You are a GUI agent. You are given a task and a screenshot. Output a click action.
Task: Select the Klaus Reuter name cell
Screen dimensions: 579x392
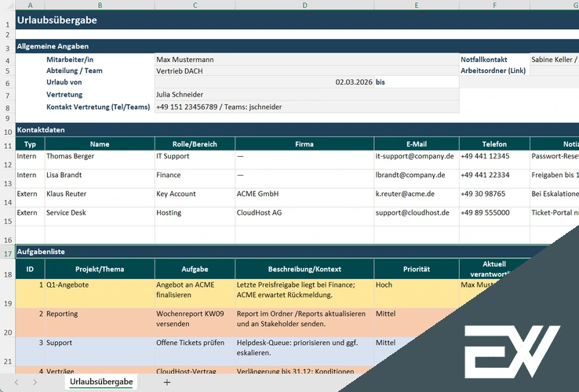100,198
